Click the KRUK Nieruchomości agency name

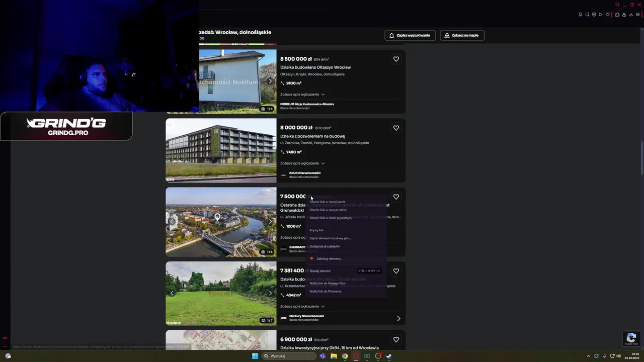[x=305, y=173]
